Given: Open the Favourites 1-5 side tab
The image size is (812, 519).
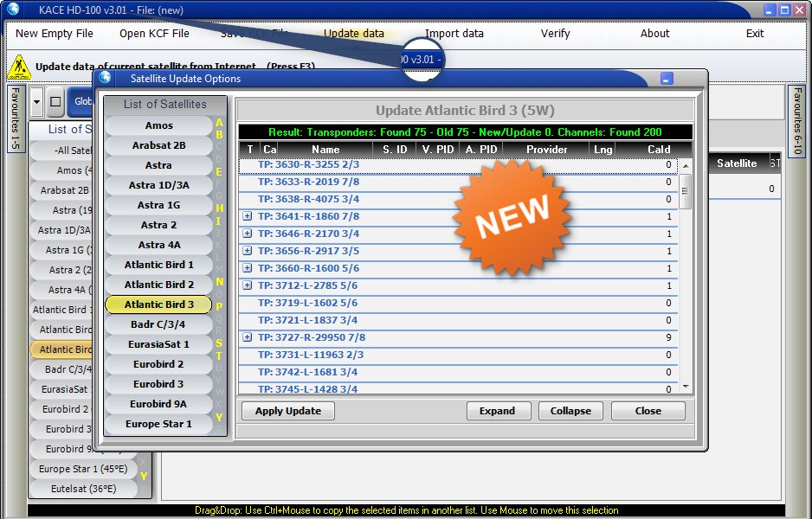Looking at the screenshot, I should click(x=16, y=119).
